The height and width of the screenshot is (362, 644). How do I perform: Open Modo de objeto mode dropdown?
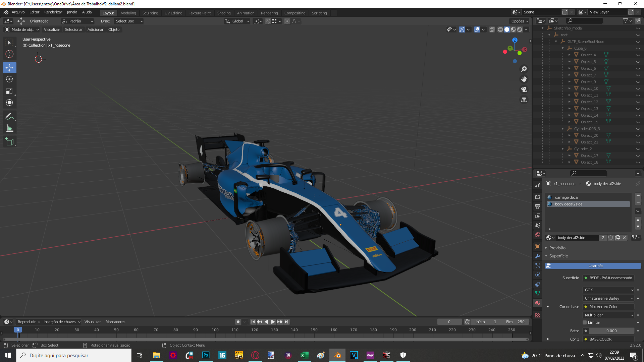pos(22,29)
